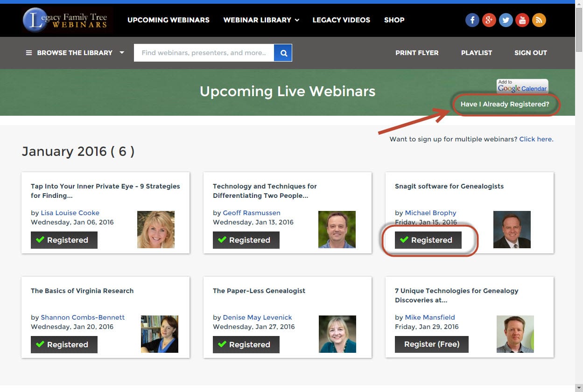The width and height of the screenshot is (583, 392).
Task: Click Registered button under Lisa Louise Cooke
Action: pyautogui.click(x=64, y=240)
